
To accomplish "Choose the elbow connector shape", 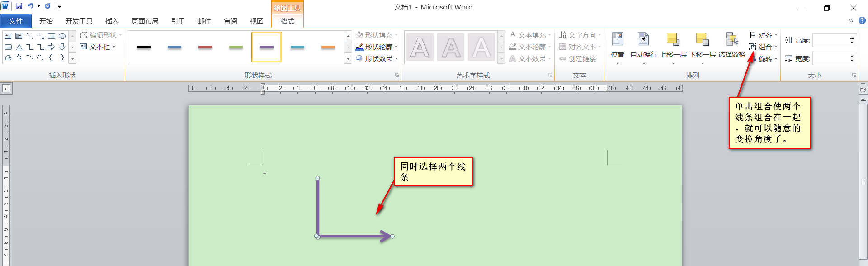I will point(30,47).
